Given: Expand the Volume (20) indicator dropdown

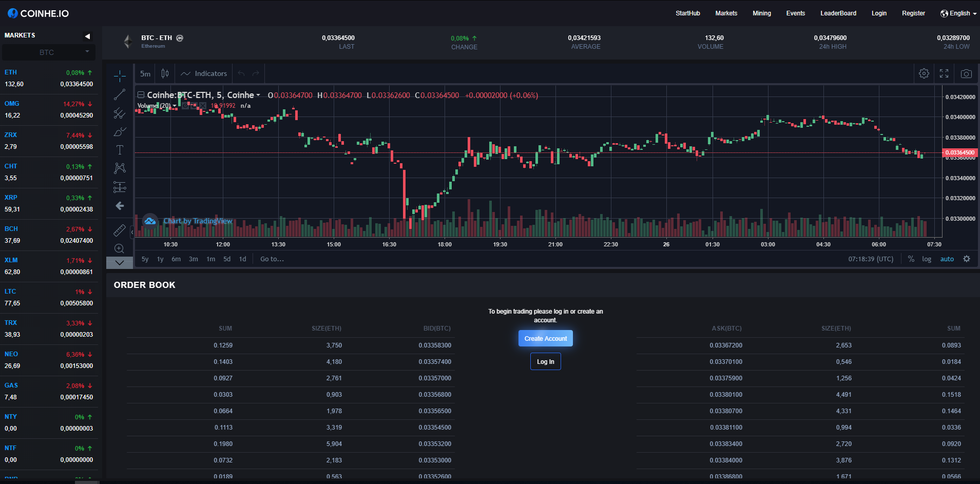Looking at the screenshot, I should coord(175,106).
